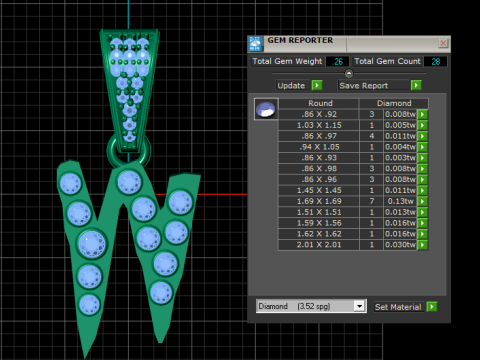Click green arrow for .86 X .93 row

[x=422, y=158]
